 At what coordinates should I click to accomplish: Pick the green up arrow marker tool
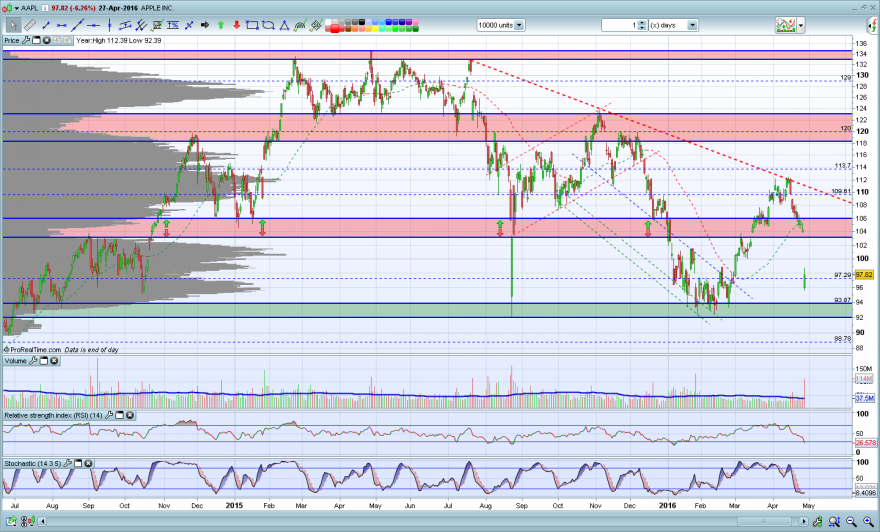pos(221,25)
